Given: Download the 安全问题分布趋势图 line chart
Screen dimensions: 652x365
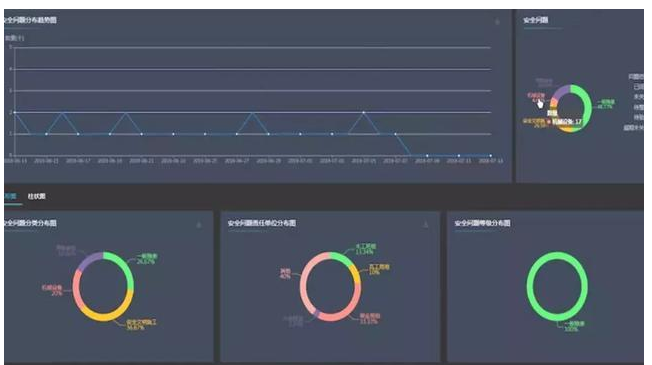Looking at the screenshot, I should (497, 21).
